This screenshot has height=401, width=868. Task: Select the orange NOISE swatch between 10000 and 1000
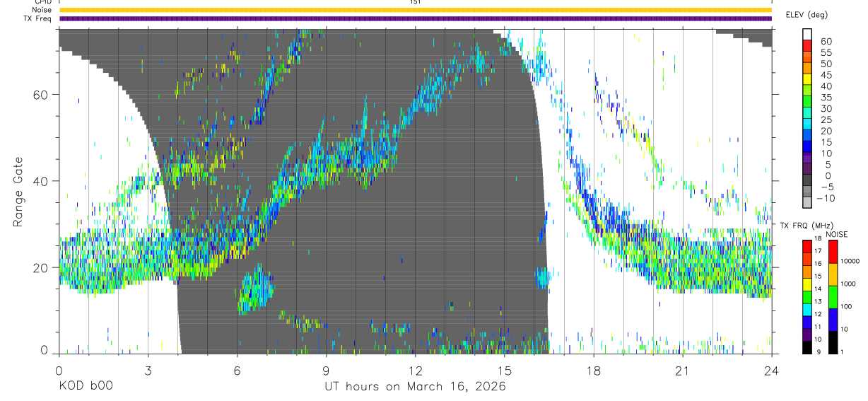(x=833, y=274)
